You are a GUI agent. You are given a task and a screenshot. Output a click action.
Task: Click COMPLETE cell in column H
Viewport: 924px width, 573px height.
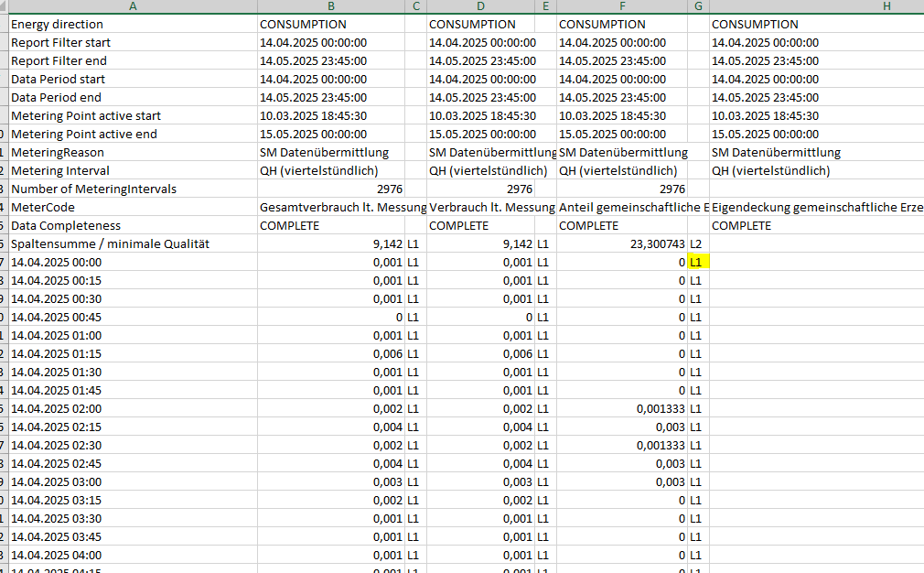[742, 225]
